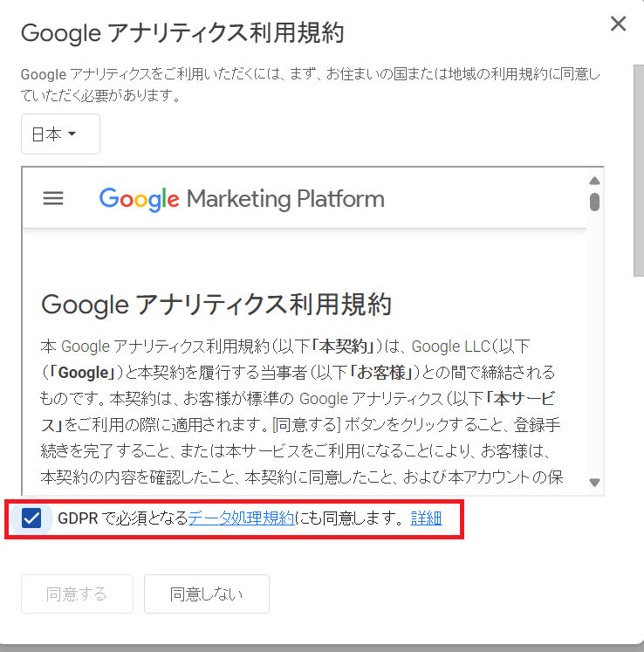Close the terms dialog with X
The width and height of the screenshot is (644, 652).
tap(618, 24)
